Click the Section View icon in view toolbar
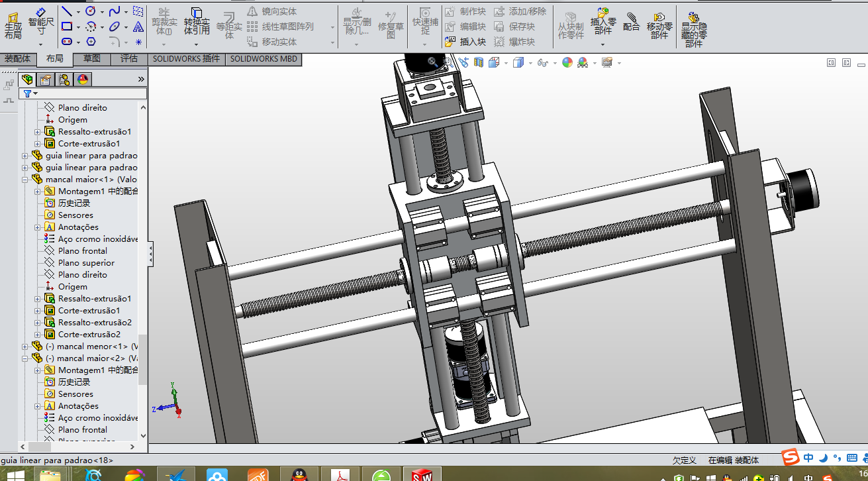 click(x=478, y=62)
